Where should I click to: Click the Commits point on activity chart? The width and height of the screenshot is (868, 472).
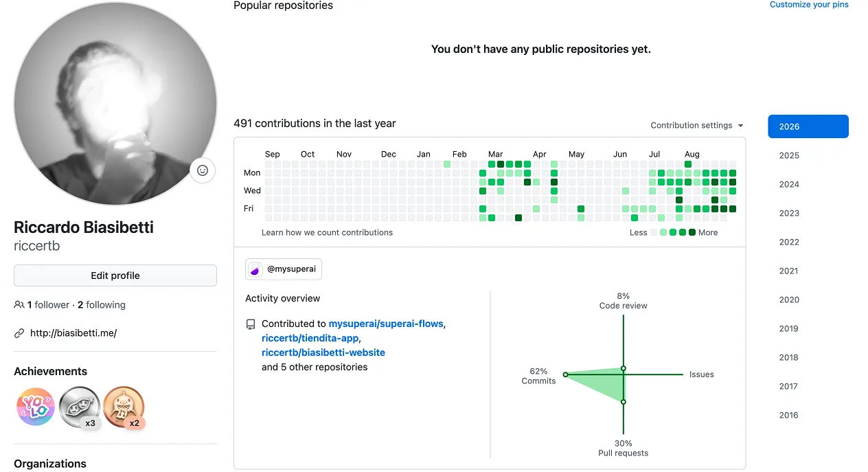tap(565, 374)
